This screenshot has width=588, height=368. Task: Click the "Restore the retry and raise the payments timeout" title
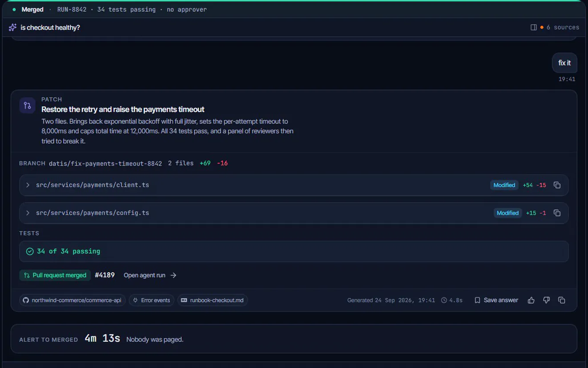pyautogui.click(x=123, y=109)
